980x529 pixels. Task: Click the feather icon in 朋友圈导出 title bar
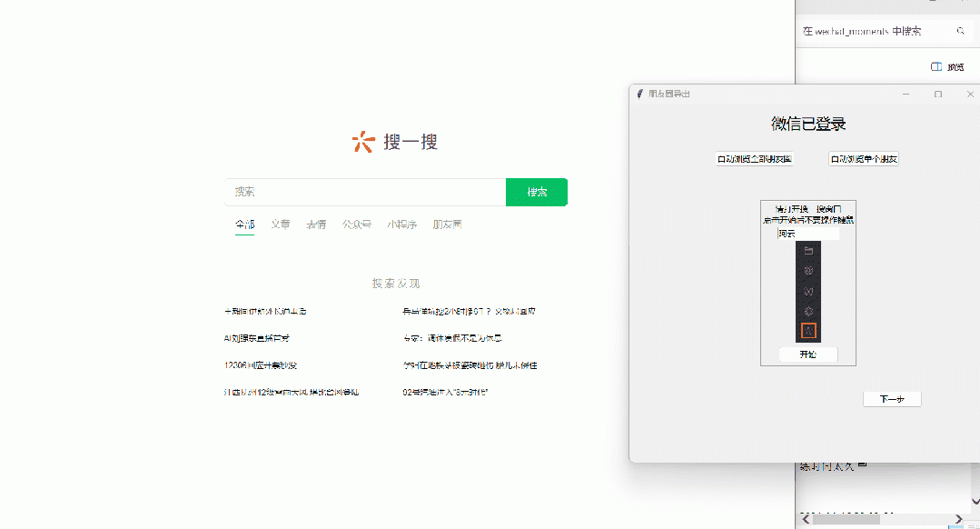pos(640,94)
